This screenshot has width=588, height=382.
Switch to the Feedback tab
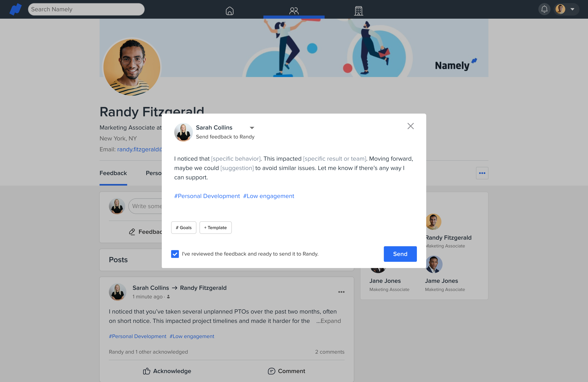pyautogui.click(x=113, y=173)
